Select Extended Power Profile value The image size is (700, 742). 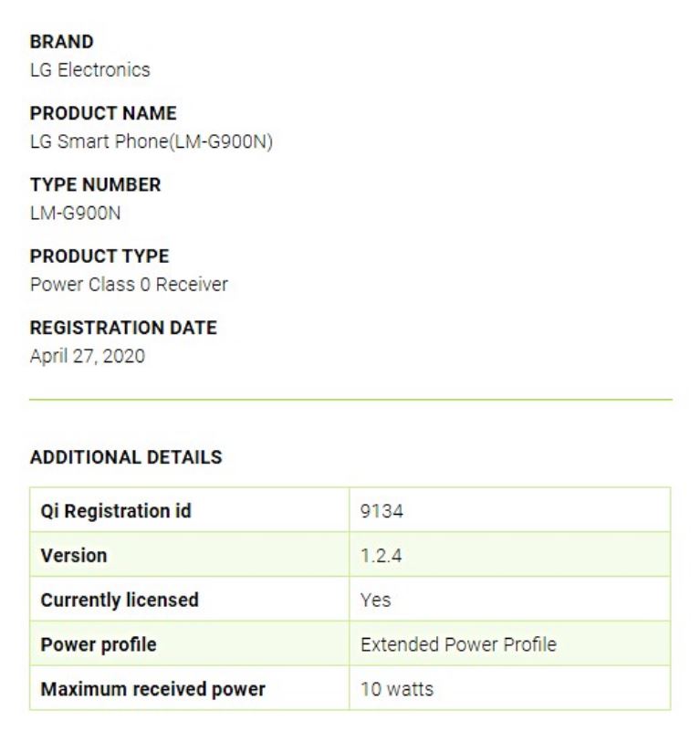coord(459,644)
